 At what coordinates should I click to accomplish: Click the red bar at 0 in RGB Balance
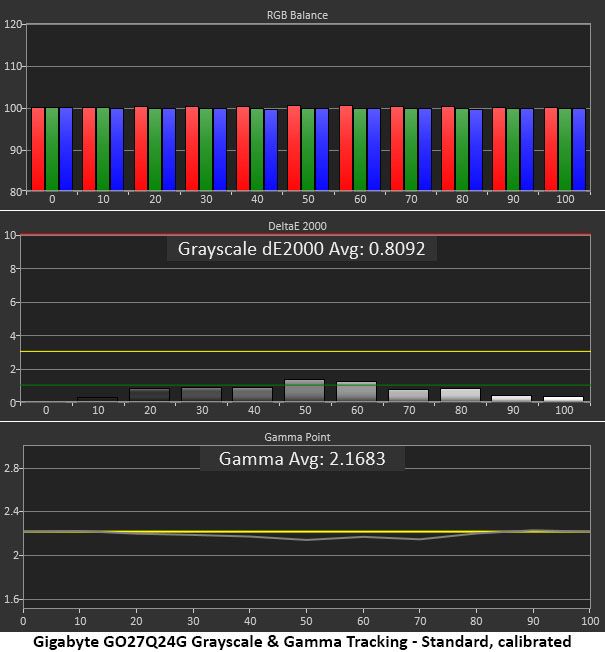click(38, 149)
